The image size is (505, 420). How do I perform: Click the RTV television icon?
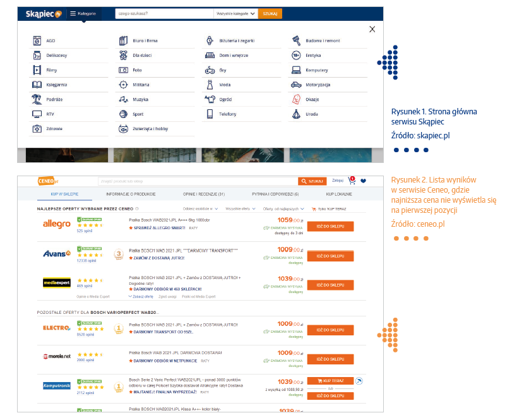(x=37, y=114)
